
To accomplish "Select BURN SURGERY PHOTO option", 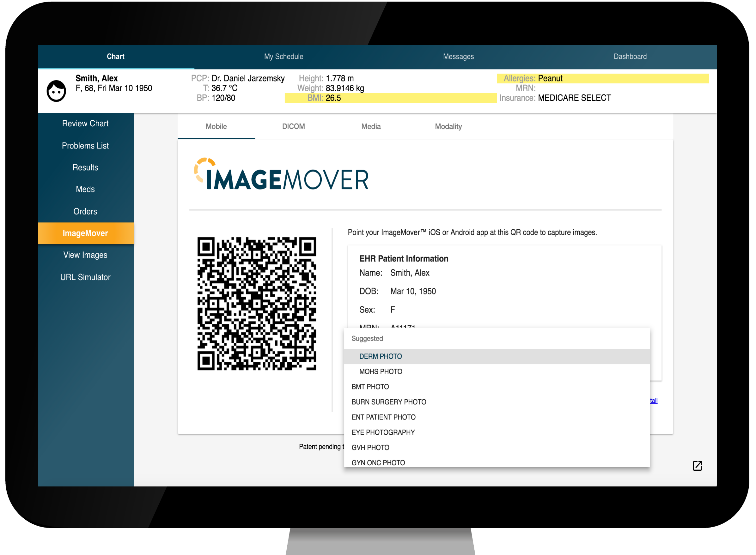I will [x=389, y=402].
